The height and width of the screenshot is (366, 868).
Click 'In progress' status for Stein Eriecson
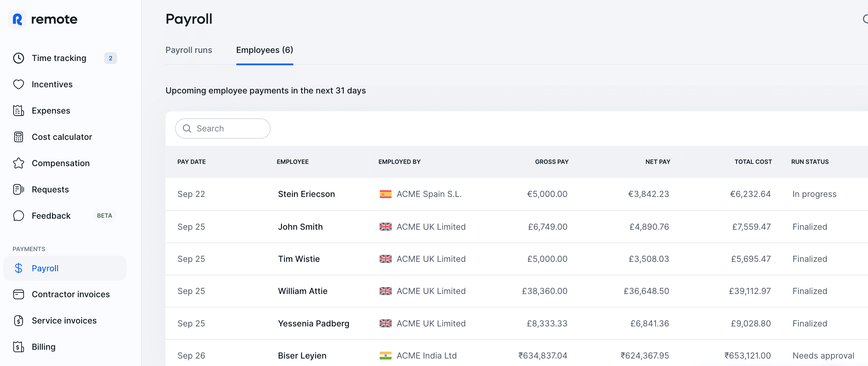[x=814, y=194]
